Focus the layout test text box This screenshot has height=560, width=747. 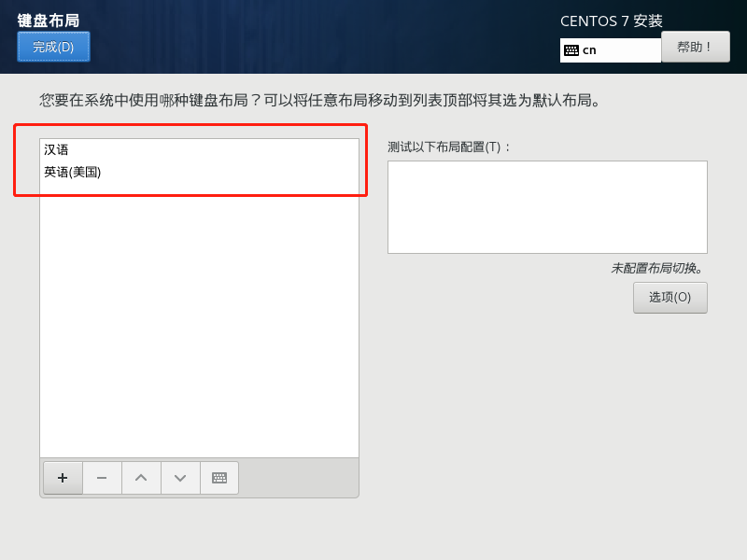(547, 207)
